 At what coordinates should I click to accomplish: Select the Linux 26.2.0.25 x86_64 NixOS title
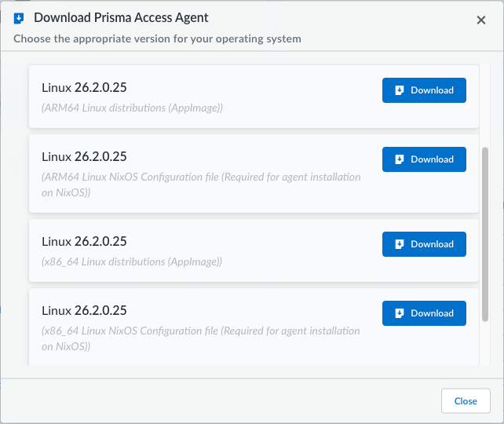tap(84, 310)
